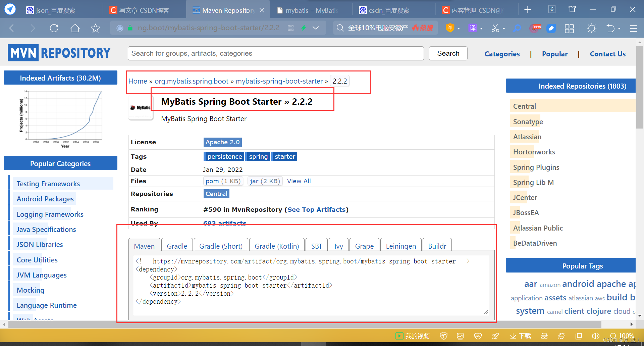Click the View All files link

click(x=299, y=181)
